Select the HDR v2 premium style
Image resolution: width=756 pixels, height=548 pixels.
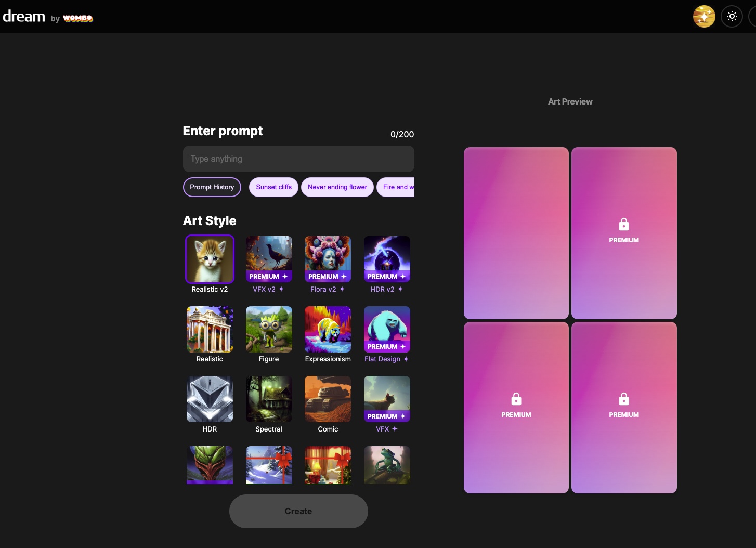387,259
